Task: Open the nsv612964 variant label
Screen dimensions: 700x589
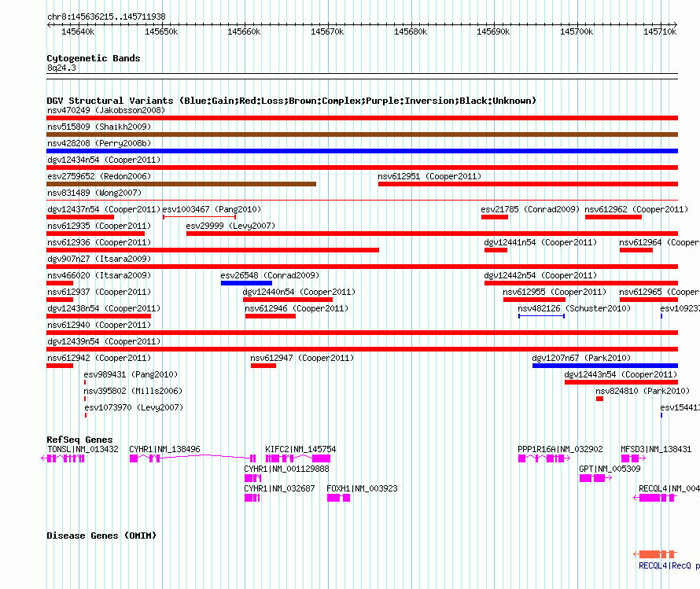Action: pos(659,242)
